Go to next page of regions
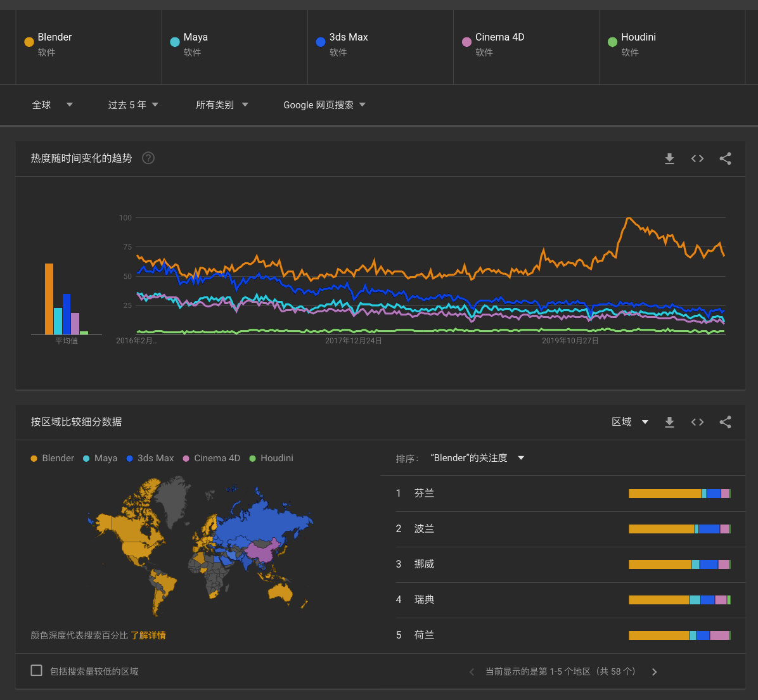This screenshot has height=700, width=758. click(x=654, y=672)
